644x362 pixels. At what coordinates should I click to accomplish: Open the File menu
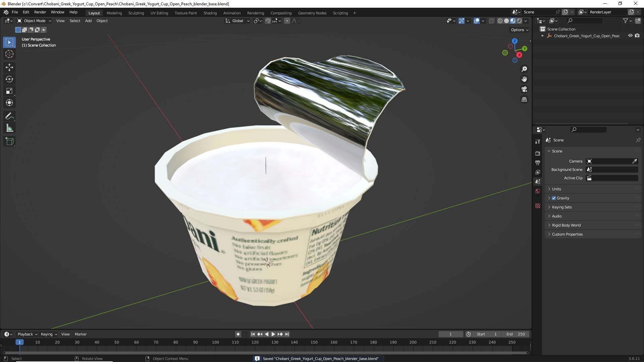[x=15, y=12]
